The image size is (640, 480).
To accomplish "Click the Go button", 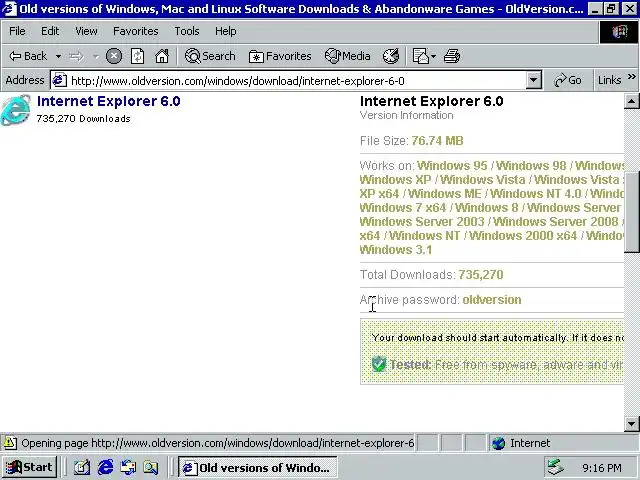I will click(x=568, y=80).
